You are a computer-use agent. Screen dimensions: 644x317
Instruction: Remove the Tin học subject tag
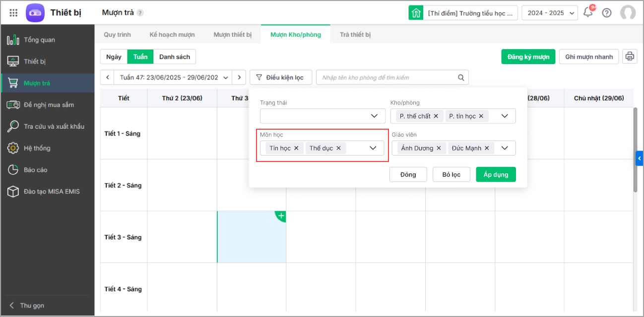tap(296, 148)
